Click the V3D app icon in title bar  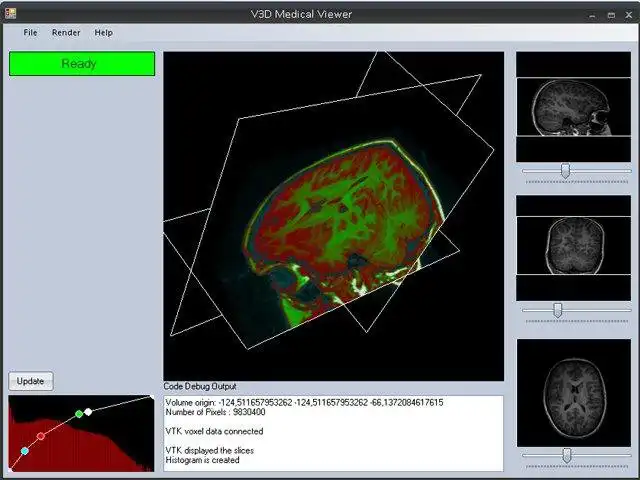[10, 13]
